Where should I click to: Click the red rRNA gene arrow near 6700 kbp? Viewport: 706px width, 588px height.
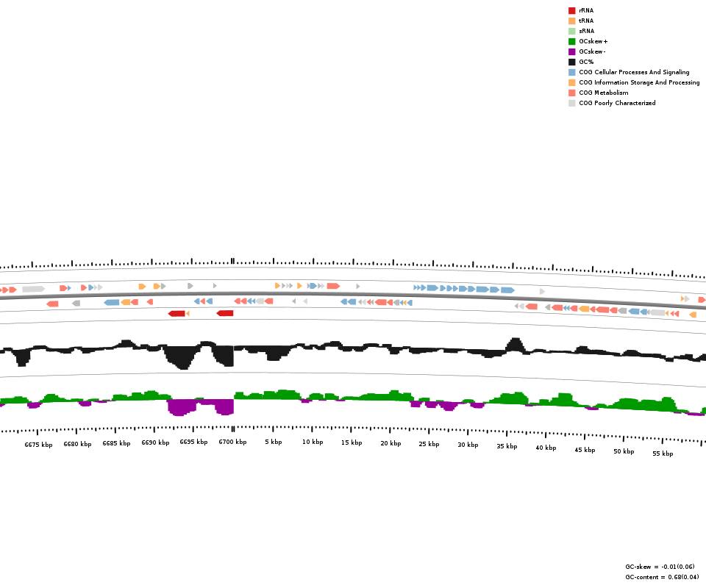click(225, 313)
